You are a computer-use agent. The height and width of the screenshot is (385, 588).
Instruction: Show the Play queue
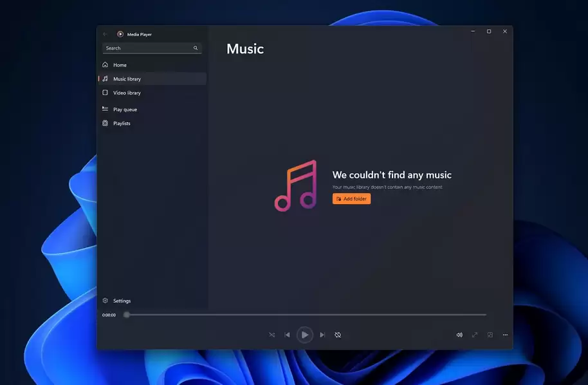point(125,109)
